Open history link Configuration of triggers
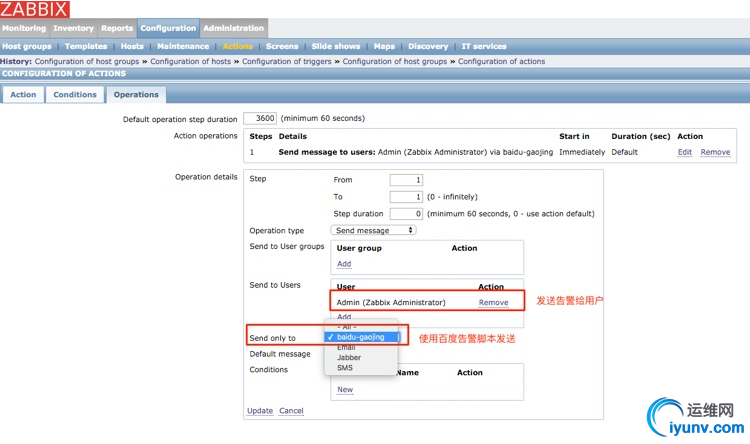 pos(287,61)
